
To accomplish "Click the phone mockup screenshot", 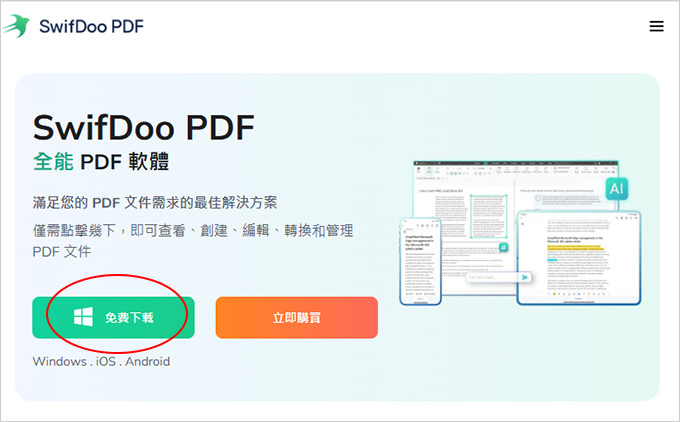I will coord(420,261).
